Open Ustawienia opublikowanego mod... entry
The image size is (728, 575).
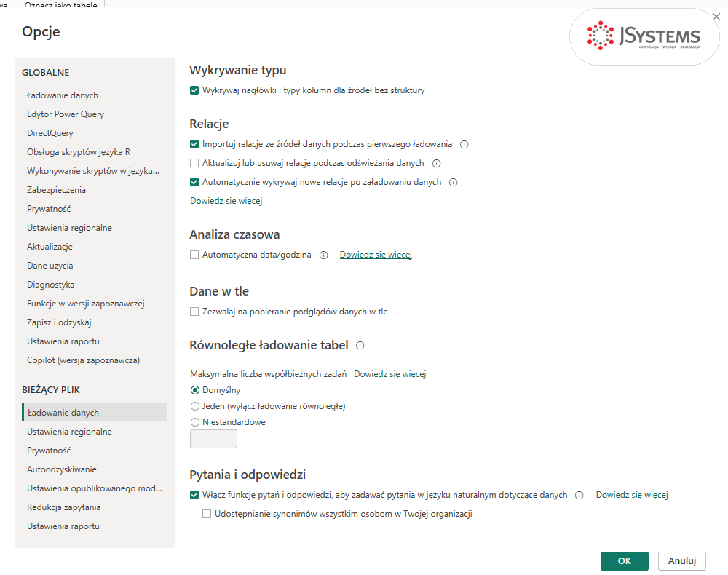tap(95, 488)
